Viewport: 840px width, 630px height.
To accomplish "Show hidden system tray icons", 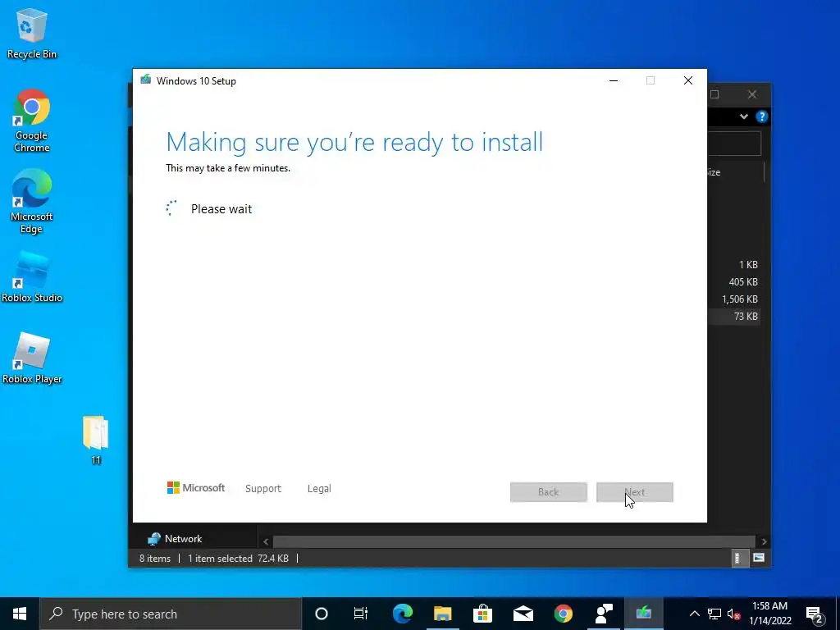I will click(x=694, y=614).
